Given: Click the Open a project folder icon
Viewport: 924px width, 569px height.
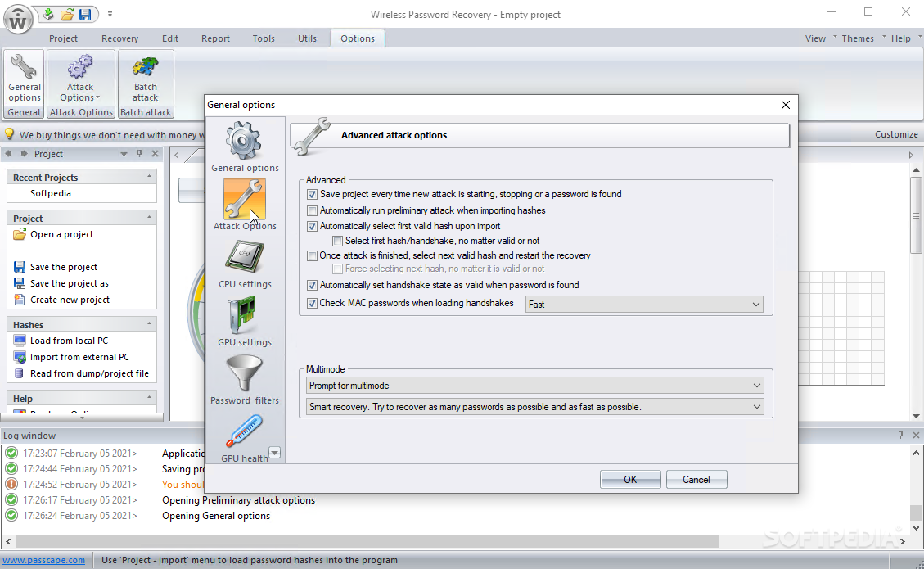Looking at the screenshot, I should coord(20,234).
